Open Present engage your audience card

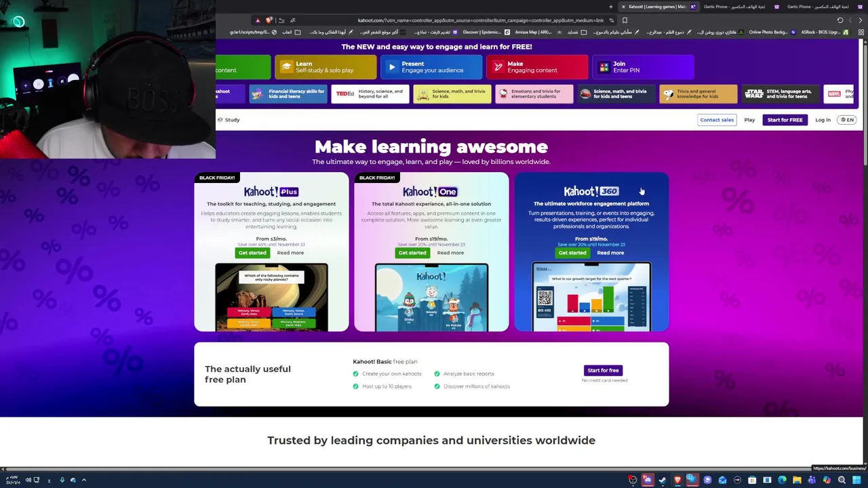coord(431,67)
